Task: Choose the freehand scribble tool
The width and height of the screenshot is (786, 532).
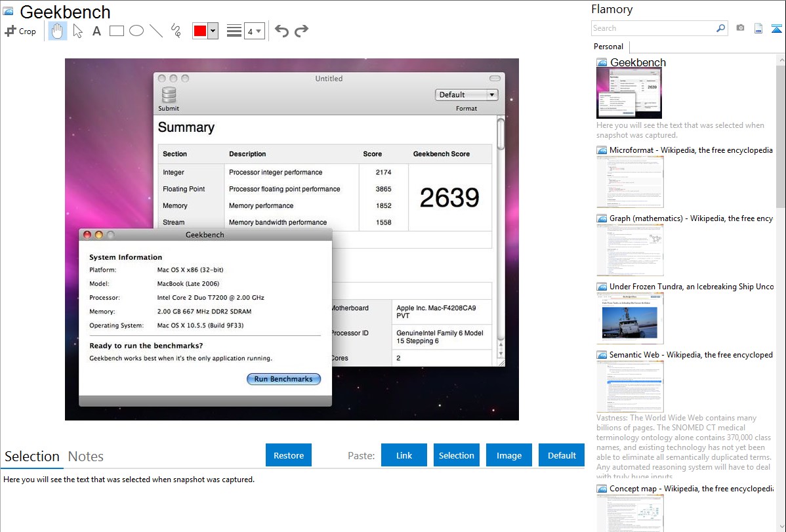Action: click(176, 31)
